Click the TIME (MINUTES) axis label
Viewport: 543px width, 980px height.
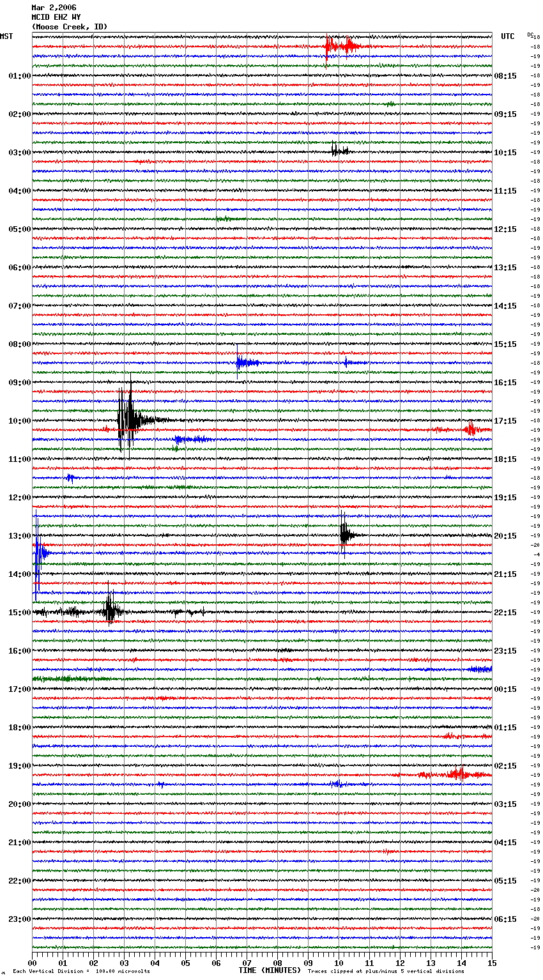pyautogui.click(x=269, y=970)
